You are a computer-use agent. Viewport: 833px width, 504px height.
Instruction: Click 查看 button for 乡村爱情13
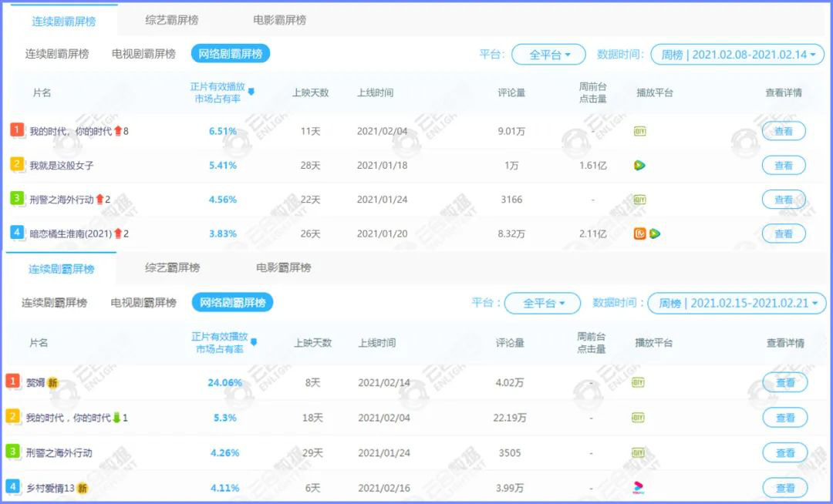pyautogui.click(x=785, y=488)
